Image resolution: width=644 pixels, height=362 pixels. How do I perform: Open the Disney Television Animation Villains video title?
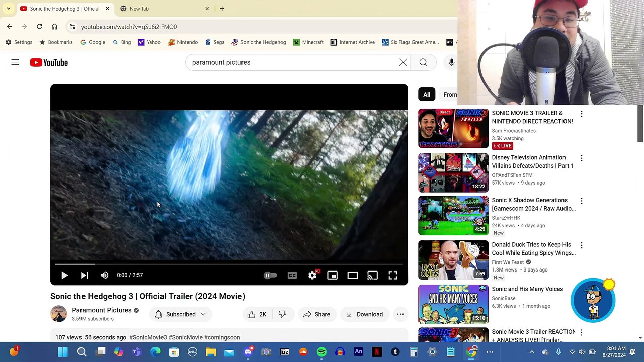click(532, 162)
